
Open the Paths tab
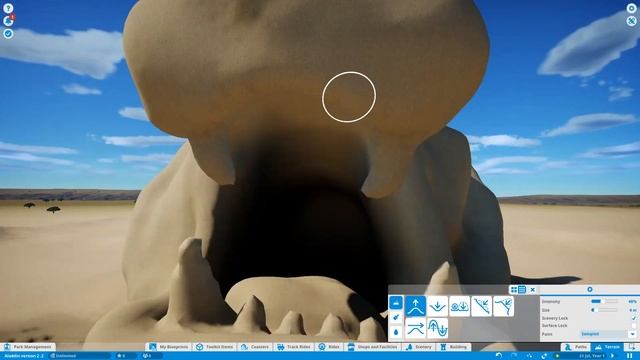point(576,347)
